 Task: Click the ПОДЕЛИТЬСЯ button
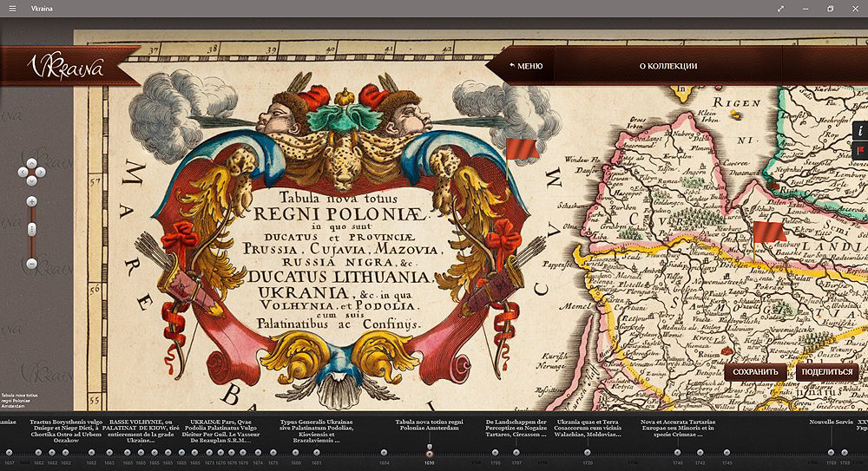pos(827,372)
